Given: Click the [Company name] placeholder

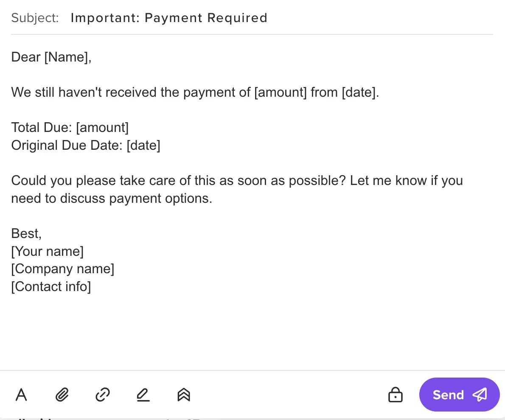Looking at the screenshot, I should [62, 269].
